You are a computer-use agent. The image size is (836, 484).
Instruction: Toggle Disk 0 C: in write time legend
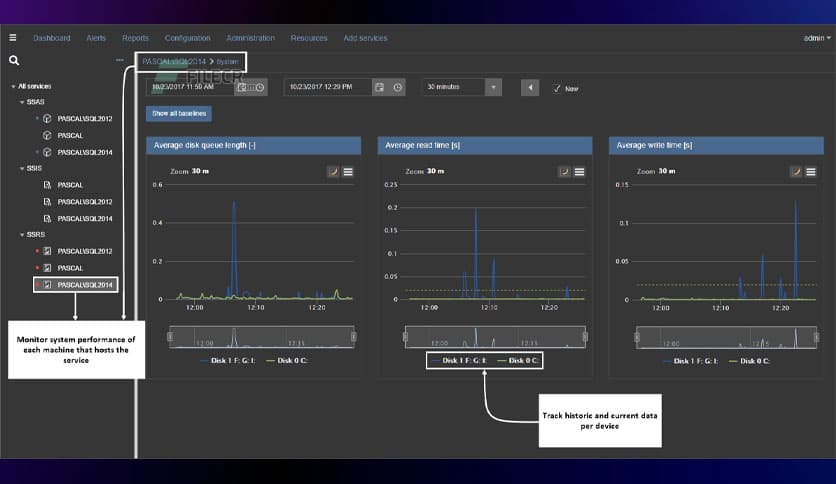point(750,361)
